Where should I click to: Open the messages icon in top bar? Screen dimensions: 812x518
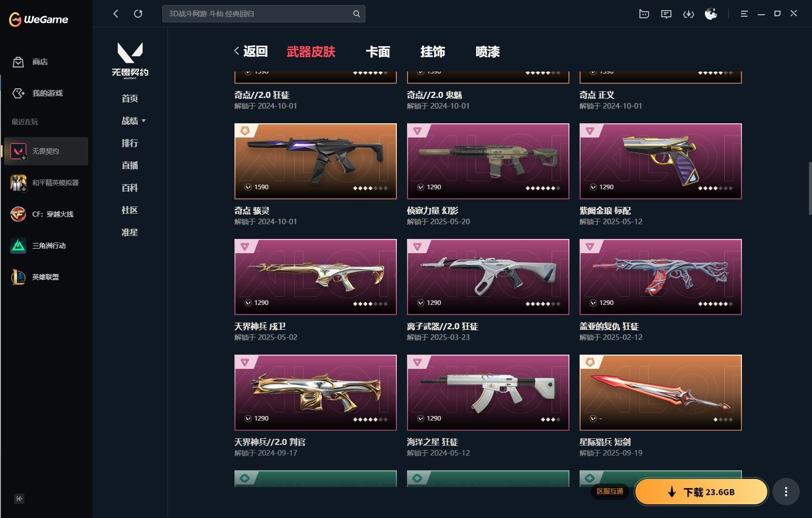pyautogui.click(x=666, y=14)
